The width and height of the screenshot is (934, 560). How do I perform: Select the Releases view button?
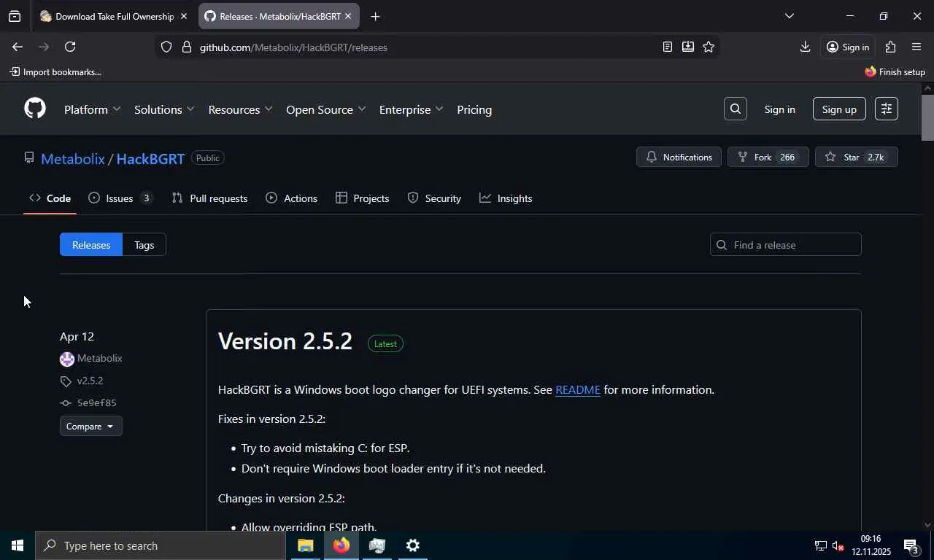(x=91, y=245)
